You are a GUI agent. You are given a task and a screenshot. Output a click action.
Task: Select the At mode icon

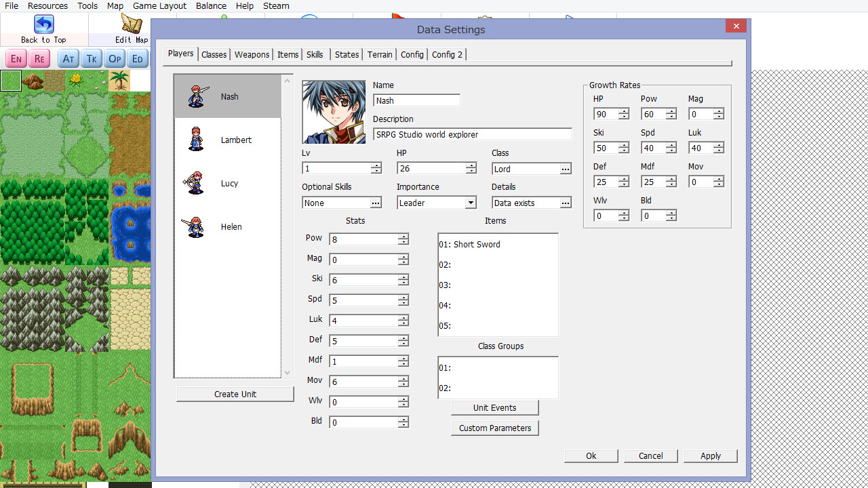click(x=68, y=58)
